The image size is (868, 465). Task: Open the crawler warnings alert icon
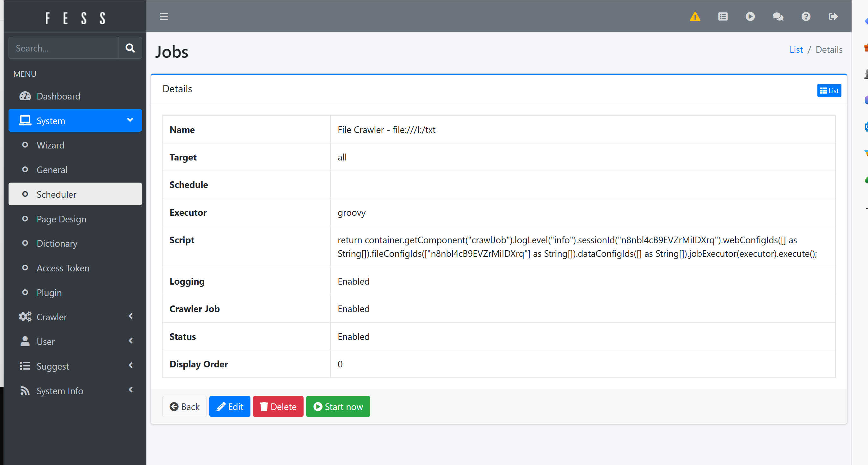coord(695,16)
